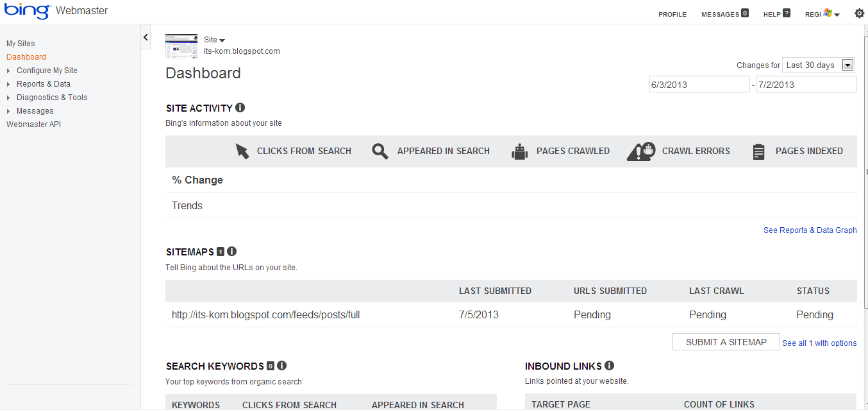Click the Submit a Sitemap button
Image resolution: width=868 pixels, height=412 pixels.
point(726,342)
